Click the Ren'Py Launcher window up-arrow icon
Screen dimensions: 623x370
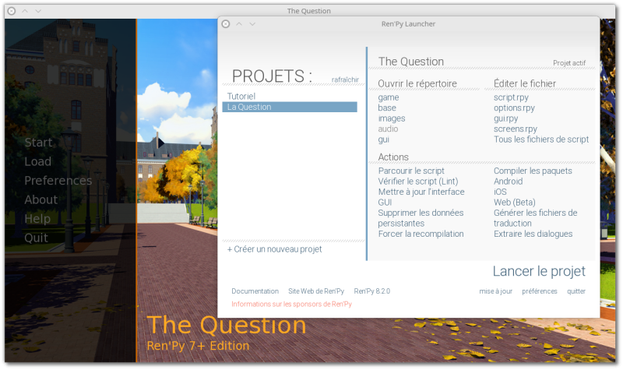tap(239, 24)
